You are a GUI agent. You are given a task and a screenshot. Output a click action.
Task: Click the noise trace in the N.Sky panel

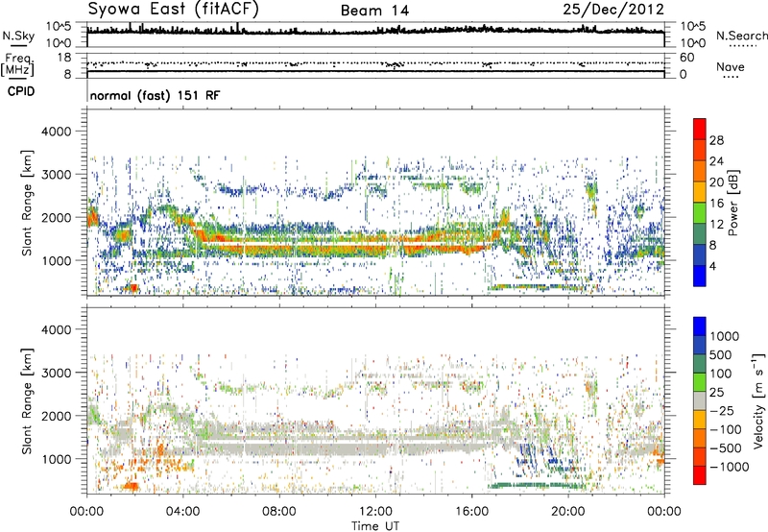pyautogui.click(x=375, y=31)
